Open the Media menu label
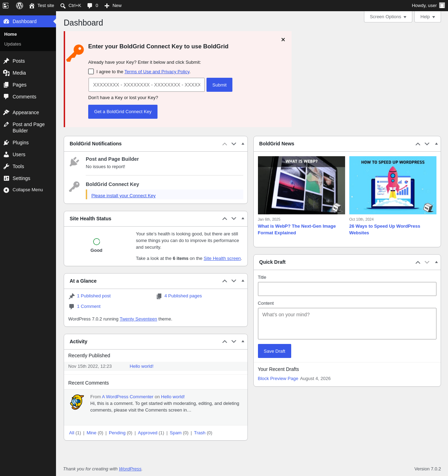This screenshot has width=448, height=476. tap(19, 73)
